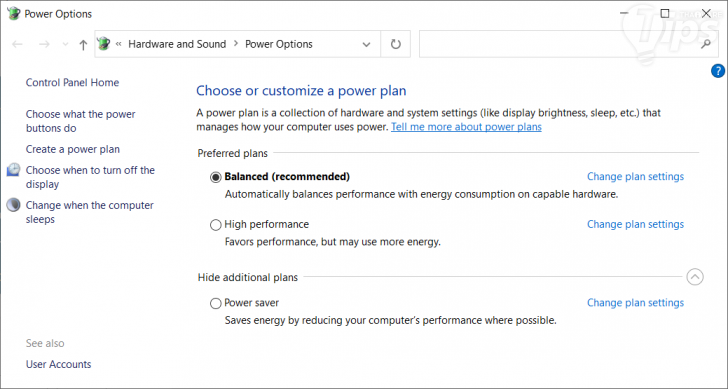The height and width of the screenshot is (389, 728).
Task: Expand the address bar history dropdown
Action: (x=366, y=45)
